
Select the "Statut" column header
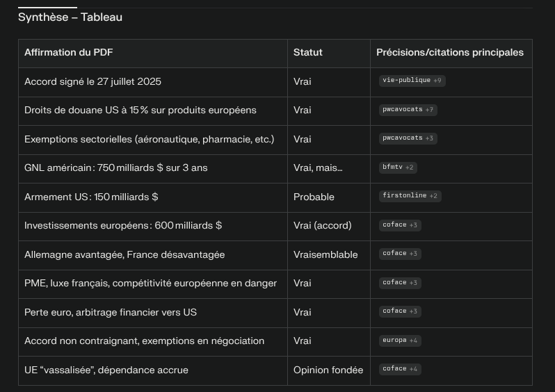point(308,52)
